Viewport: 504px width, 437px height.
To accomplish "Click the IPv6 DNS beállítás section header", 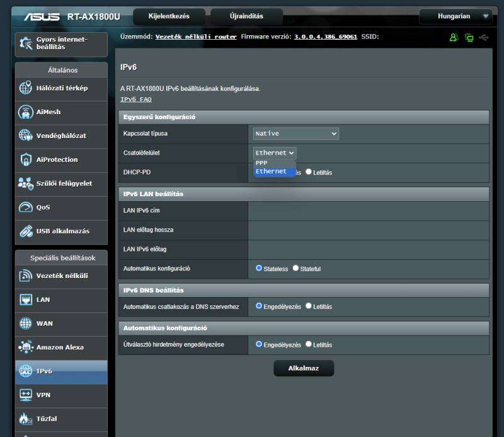I will click(304, 290).
